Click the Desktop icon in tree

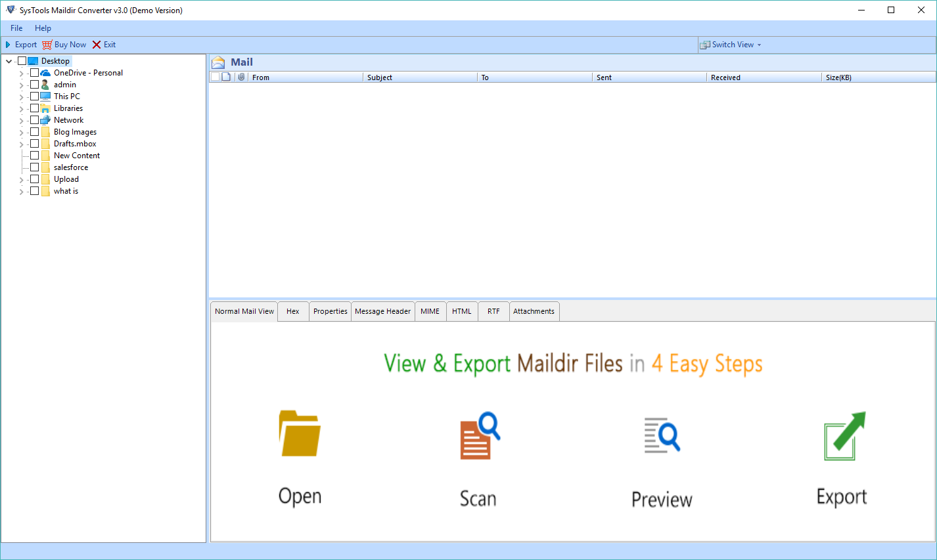[x=33, y=61]
